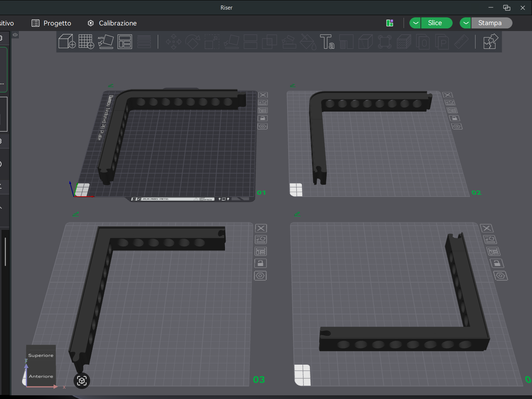Toggle the lock on bottom-right plate
Viewport: 532px width, 399px height.
(497, 263)
